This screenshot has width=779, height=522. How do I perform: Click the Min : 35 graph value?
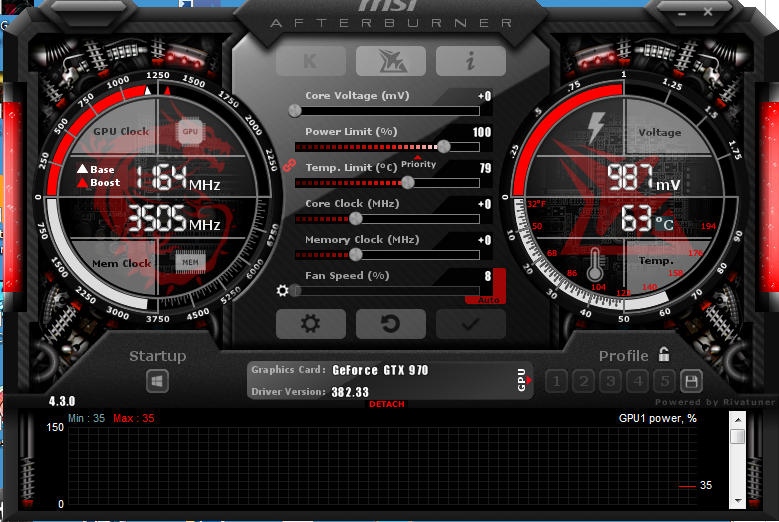[x=86, y=418]
